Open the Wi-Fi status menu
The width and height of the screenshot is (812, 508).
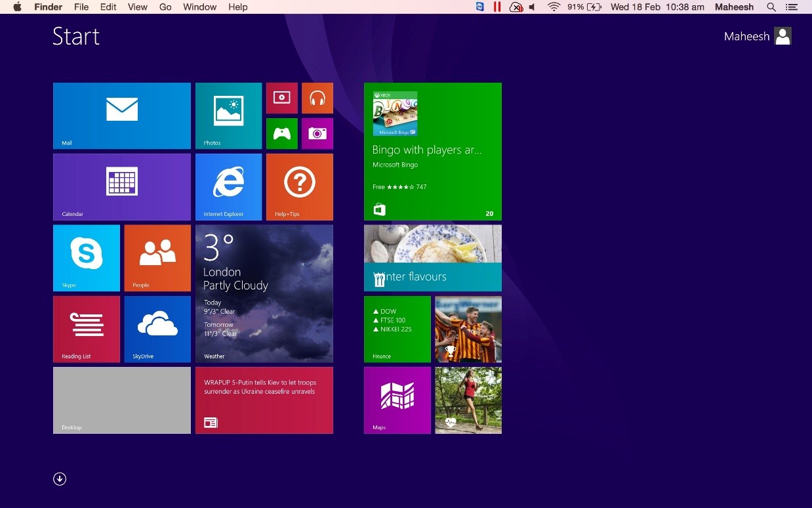pyautogui.click(x=554, y=7)
